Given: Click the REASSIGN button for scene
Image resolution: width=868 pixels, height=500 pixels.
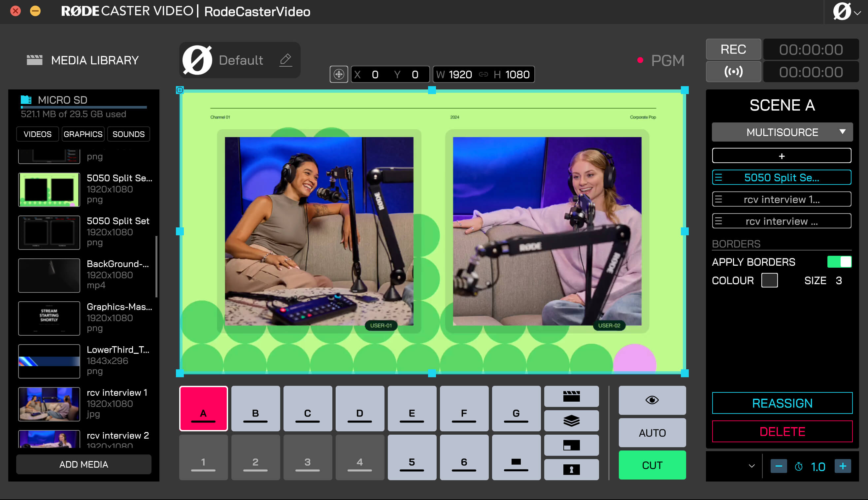Looking at the screenshot, I should 782,403.
